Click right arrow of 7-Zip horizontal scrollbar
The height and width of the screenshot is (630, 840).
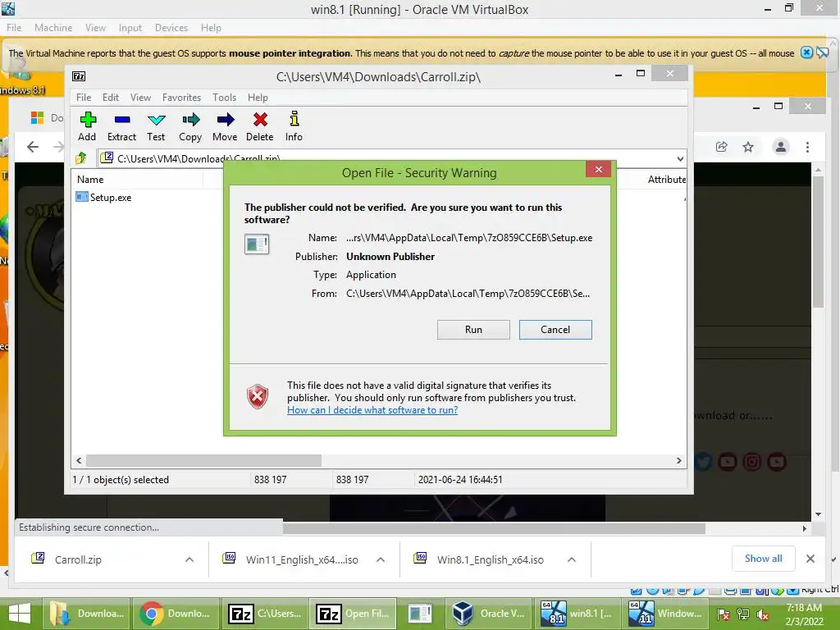tap(678, 461)
